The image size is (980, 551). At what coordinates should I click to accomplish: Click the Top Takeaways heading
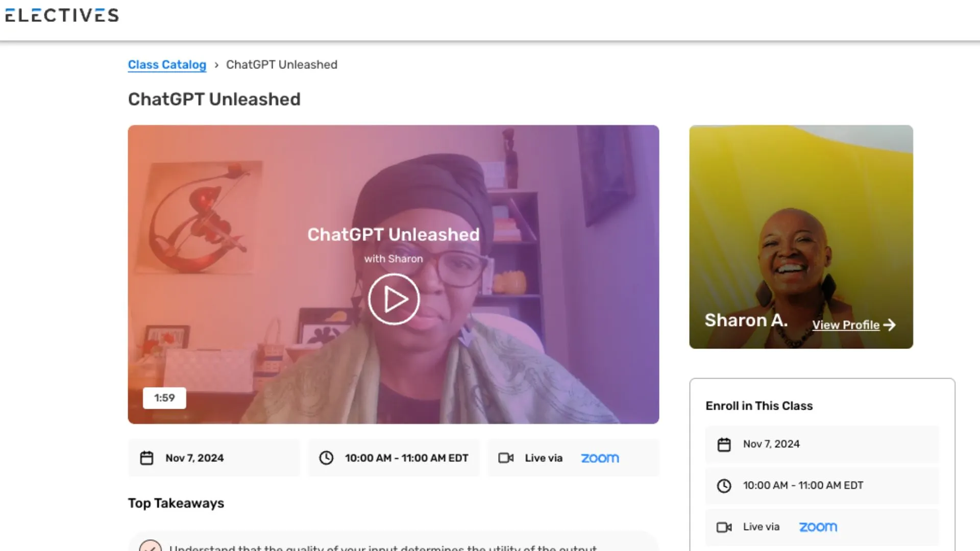(176, 503)
